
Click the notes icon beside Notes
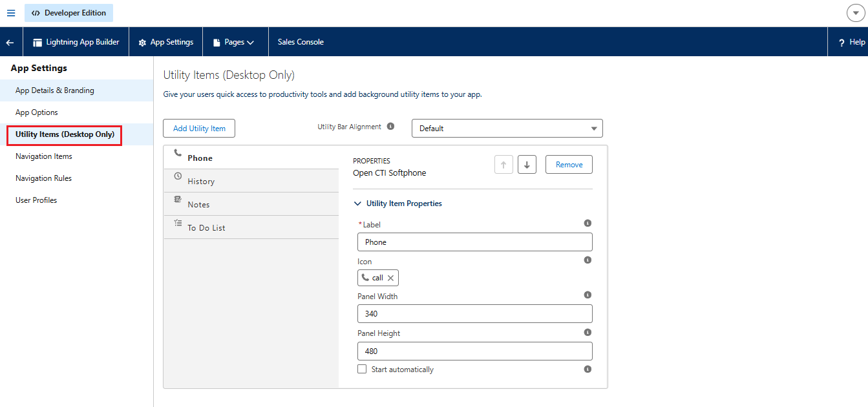point(178,200)
